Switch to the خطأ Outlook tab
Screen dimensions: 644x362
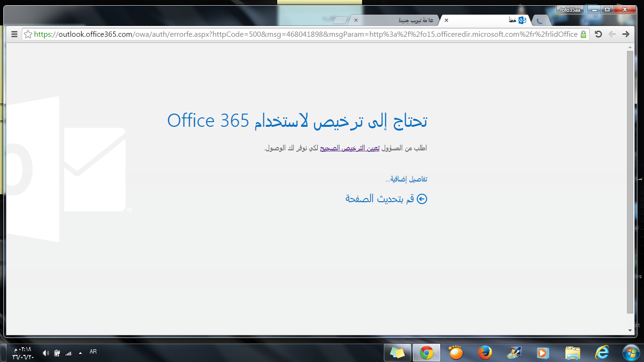pos(486,20)
